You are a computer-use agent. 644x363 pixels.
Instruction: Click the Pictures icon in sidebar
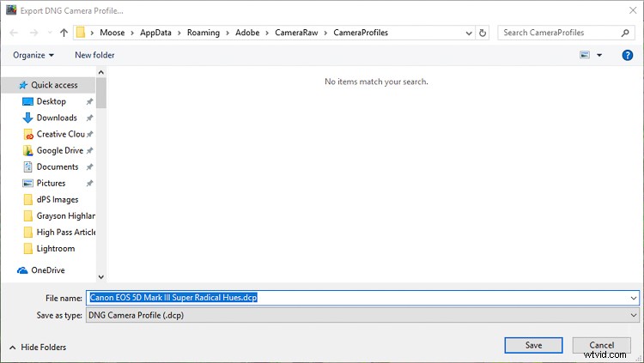click(x=27, y=183)
